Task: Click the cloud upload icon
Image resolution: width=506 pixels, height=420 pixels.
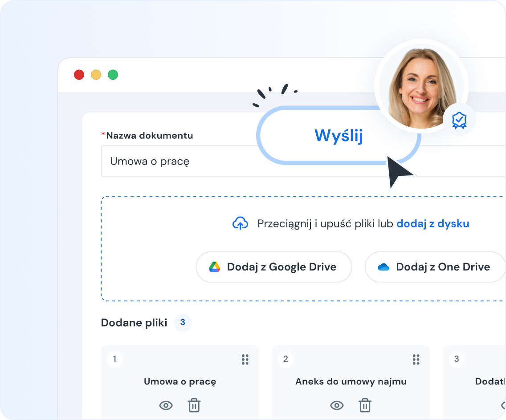Action: 241,223
